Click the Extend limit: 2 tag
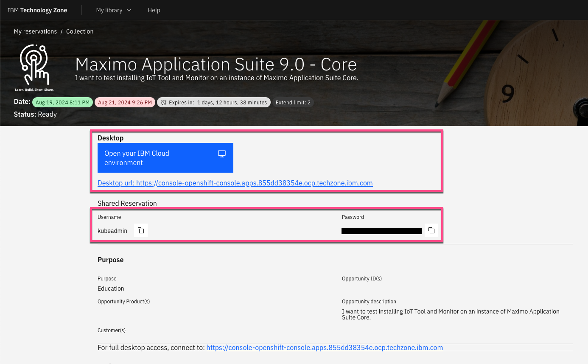This screenshot has height=364, width=588. 293,102
